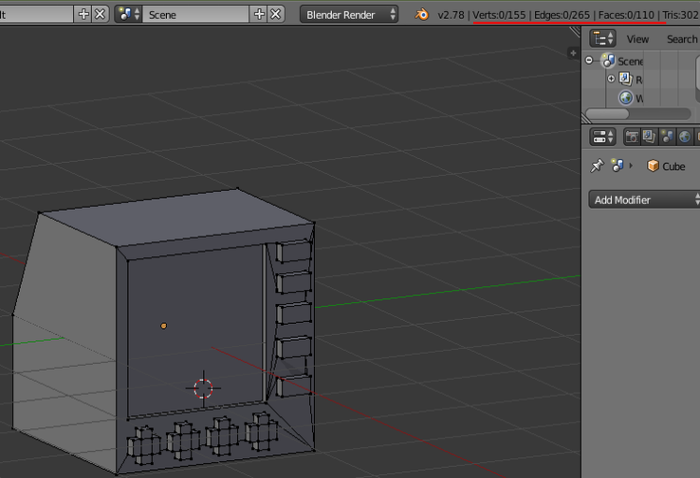
Task: Open the properties editor type selector
Action: 603,137
